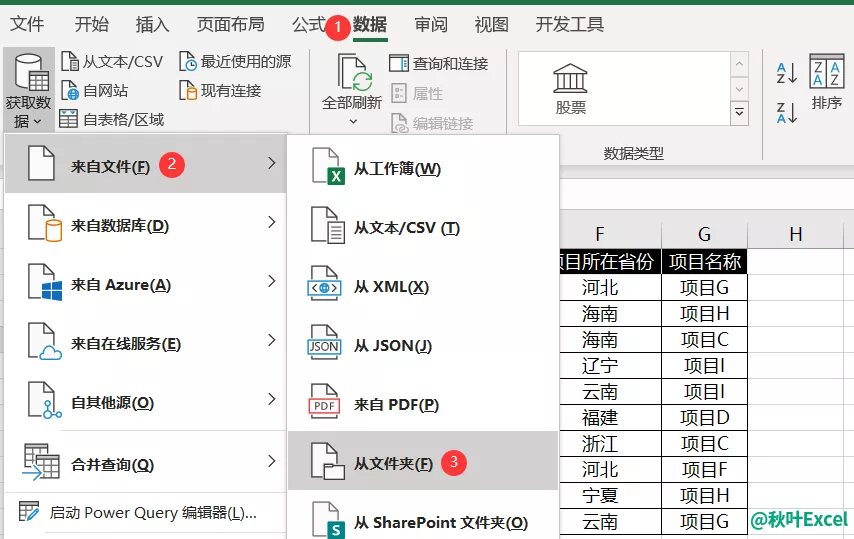The height and width of the screenshot is (539, 854).
Task: Switch to the 开始 (Home) tab
Action: (x=92, y=24)
